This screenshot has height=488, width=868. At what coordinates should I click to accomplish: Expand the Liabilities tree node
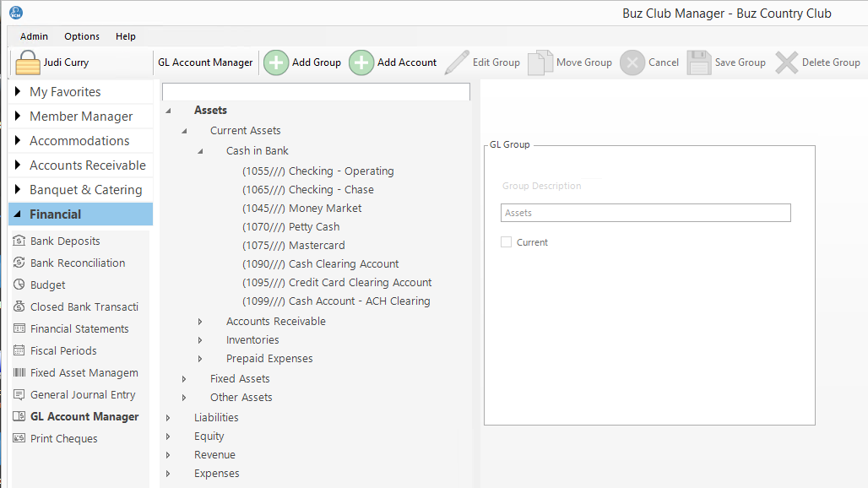(x=168, y=417)
